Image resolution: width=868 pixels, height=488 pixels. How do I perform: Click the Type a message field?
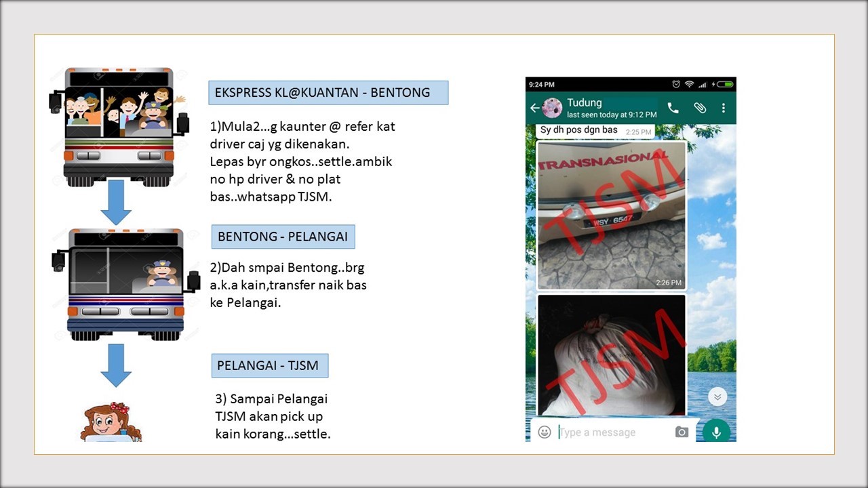(614, 432)
